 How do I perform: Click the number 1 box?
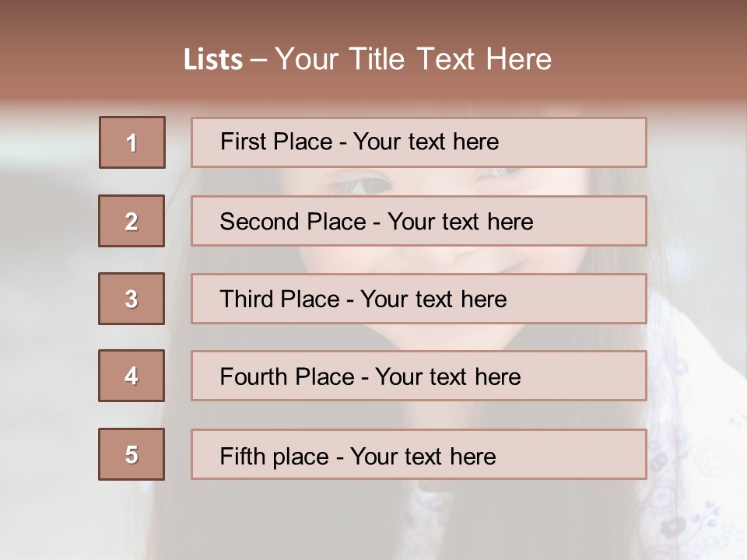coord(132,142)
